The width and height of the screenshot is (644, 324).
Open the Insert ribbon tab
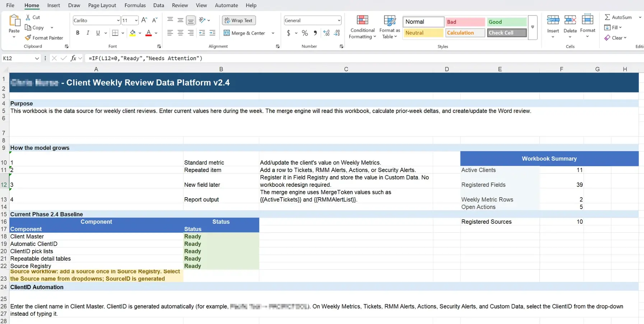pos(53,5)
